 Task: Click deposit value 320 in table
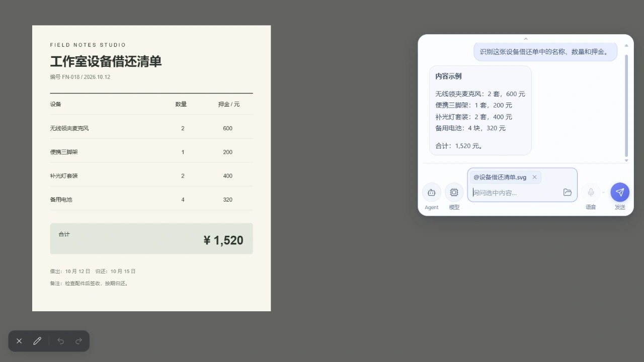[227, 200]
